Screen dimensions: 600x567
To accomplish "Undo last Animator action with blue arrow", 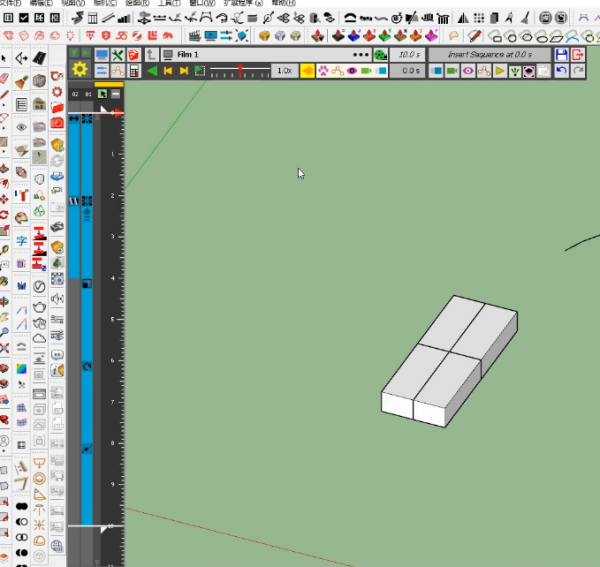I will (x=561, y=71).
